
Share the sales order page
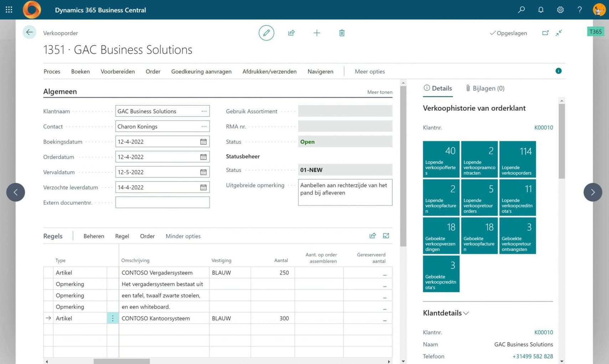291,33
